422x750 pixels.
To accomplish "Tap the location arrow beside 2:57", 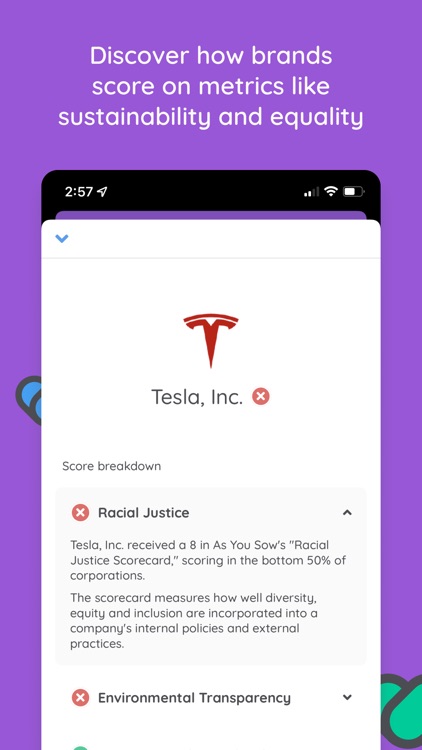I will tap(102, 192).
